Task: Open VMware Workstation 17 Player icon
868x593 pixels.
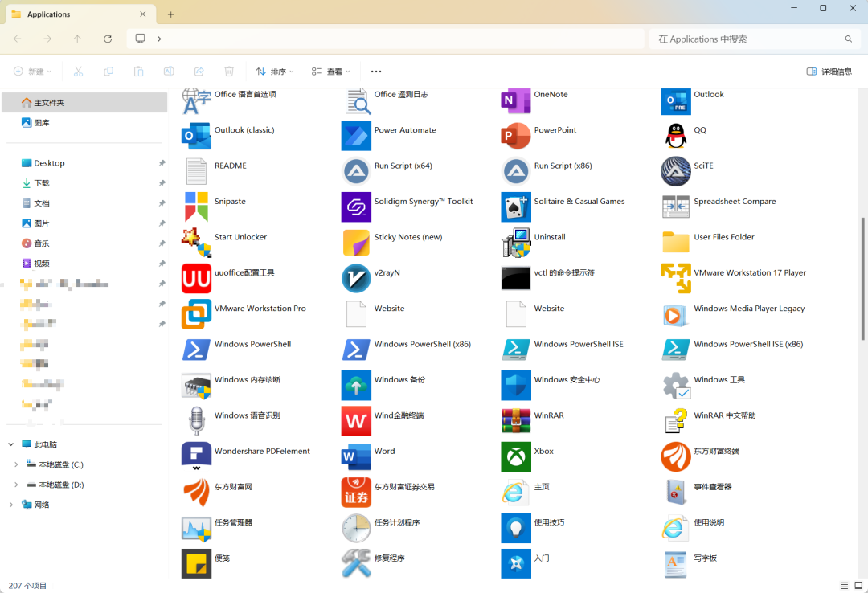Action: [x=675, y=278]
